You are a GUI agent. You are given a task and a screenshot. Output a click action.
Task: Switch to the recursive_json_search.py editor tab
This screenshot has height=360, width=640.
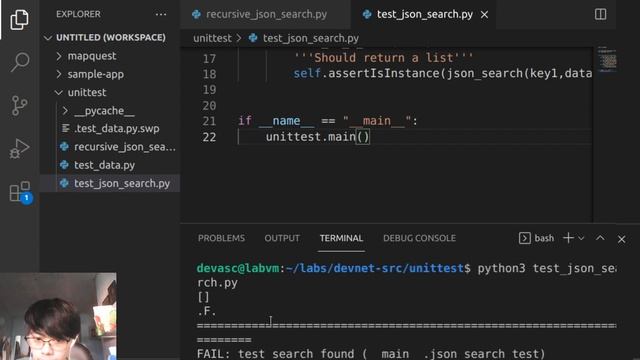tap(266, 14)
